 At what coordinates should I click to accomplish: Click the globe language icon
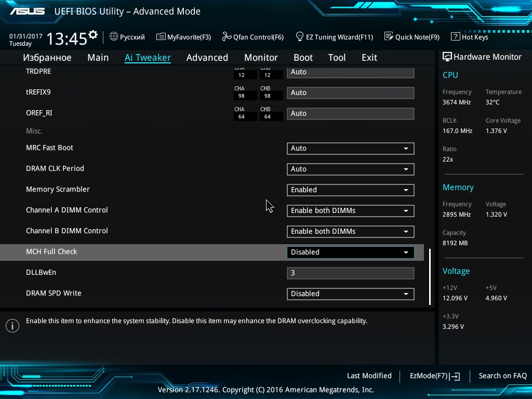pos(114,36)
